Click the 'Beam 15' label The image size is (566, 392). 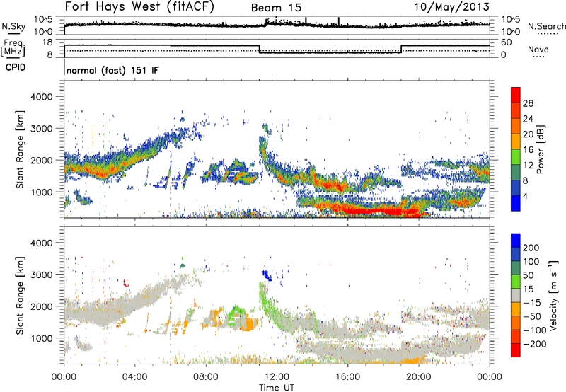276,8
